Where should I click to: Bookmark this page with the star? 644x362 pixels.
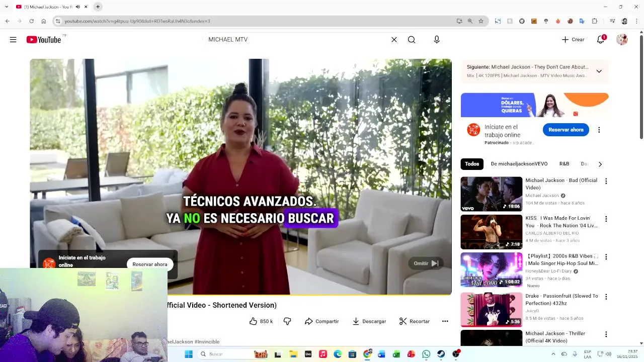tap(481, 21)
